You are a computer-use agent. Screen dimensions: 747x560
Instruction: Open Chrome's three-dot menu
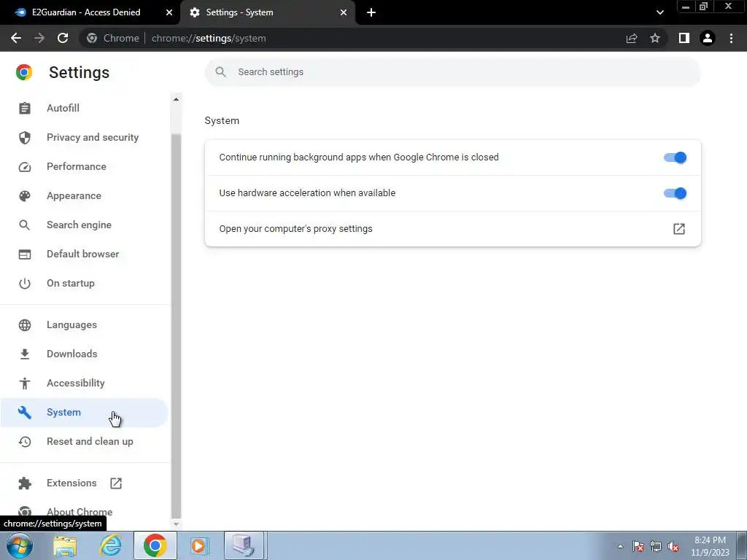[731, 38]
